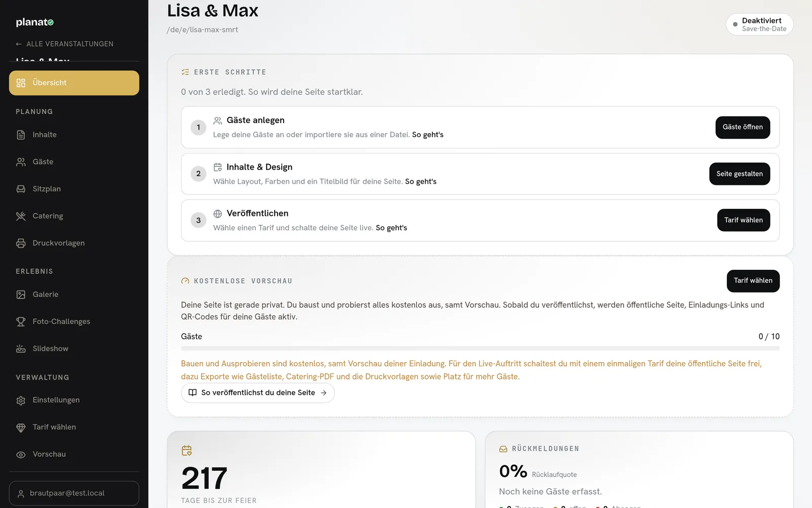
Task: Click the Gäste people icon in sidebar
Action: click(21, 162)
